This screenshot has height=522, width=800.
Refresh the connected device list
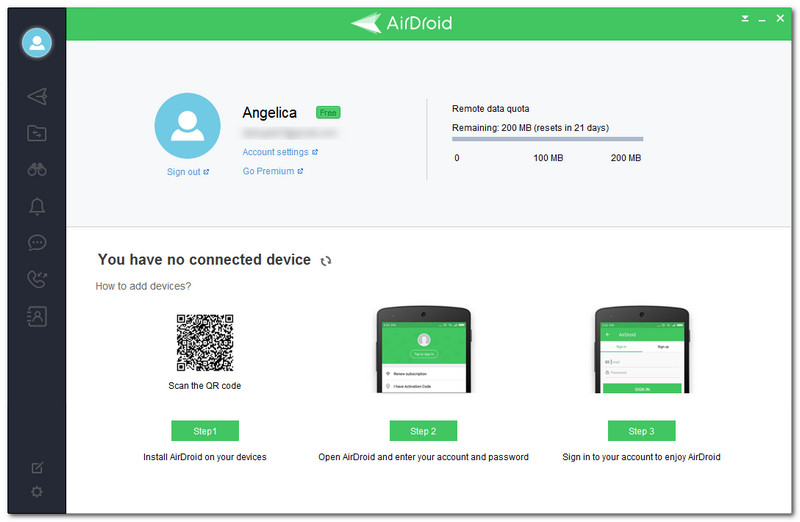[x=326, y=261]
